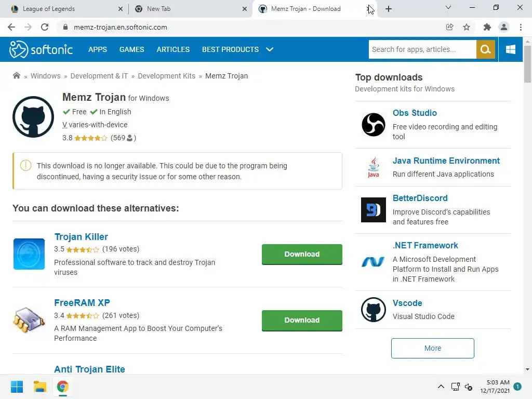Open the Vscode link

pos(407,303)
